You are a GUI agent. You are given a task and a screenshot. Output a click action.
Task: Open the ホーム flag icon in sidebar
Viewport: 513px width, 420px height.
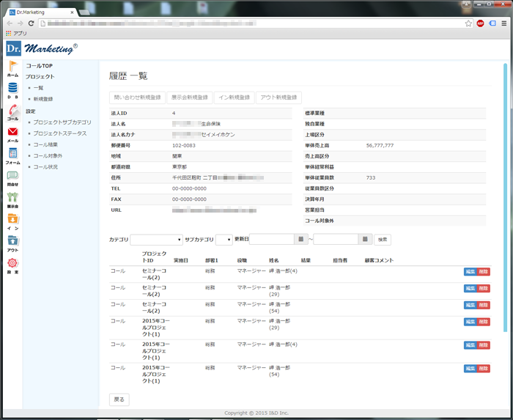(x=12, y=67)
